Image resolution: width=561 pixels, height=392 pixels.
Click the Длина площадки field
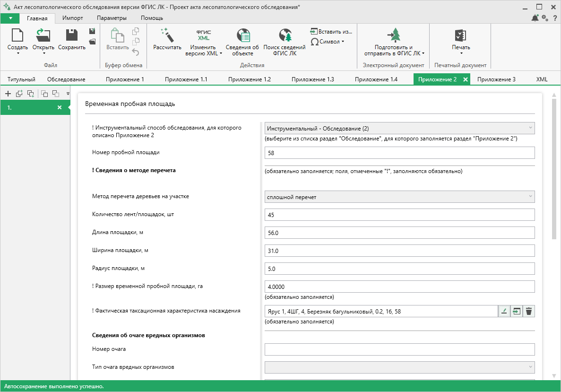coord(400,233)
